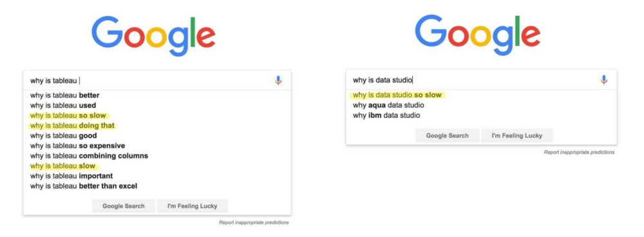The width and height of the screenshot is (644, 237).
Task: Open 'Report inappropriate predictions' link on right
Action: point(579,153)
